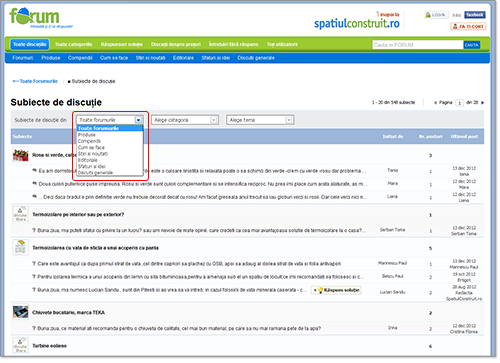Select 'Toate forumurile' highlighted list option
The image size is (500, 363).
(110, 128)
